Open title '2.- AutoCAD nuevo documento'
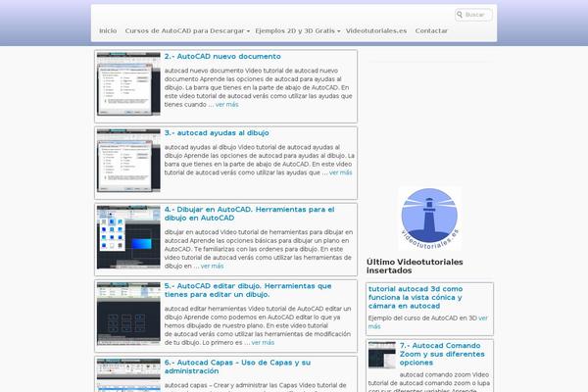588x392 pixels. tap(222, 56)
